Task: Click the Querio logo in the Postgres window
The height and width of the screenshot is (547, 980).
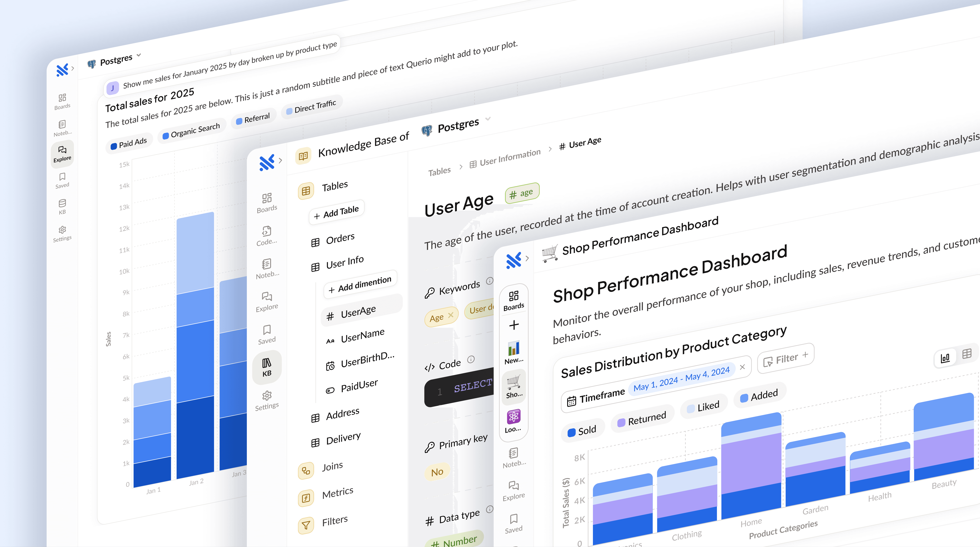Action: [62, 70]
